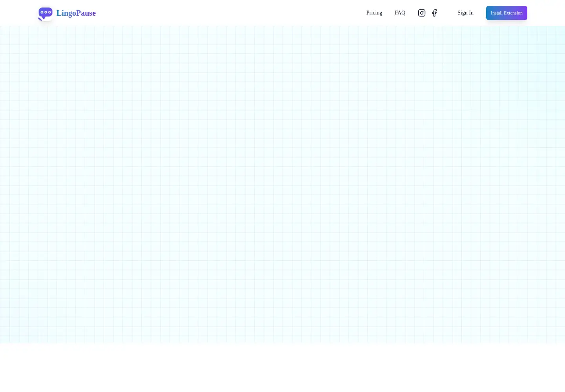Open the Facebook icon link

tap(434, 13)
